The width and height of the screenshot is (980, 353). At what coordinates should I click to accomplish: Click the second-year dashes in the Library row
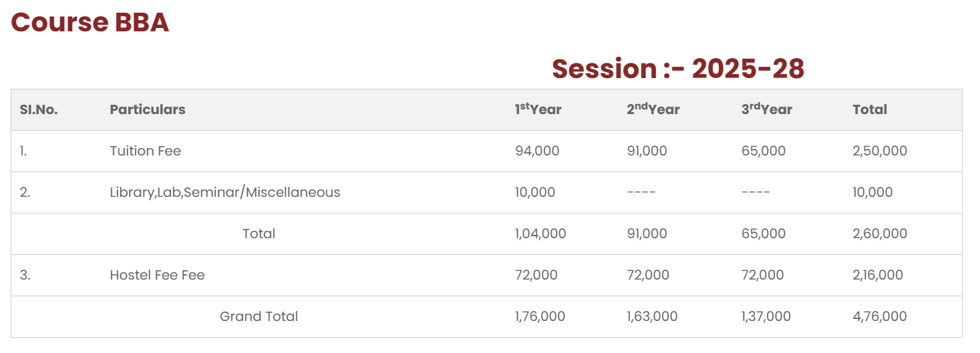[x=641, y=193]
